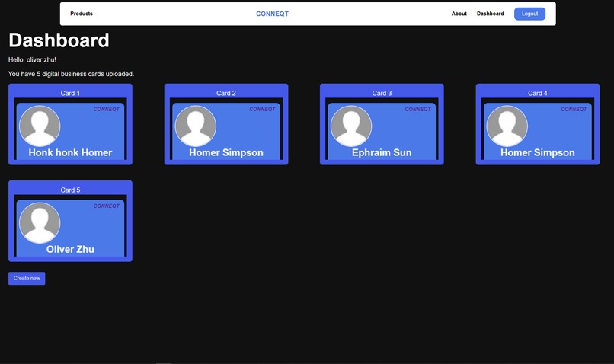Screen dimensions: 614x364
Task: Click the Oliver Zhu name text
Action: point(70,249)
